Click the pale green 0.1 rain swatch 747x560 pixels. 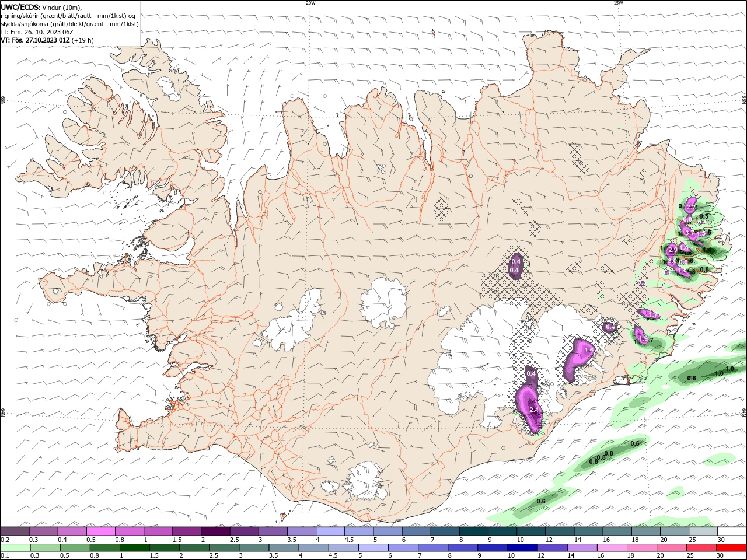pos(15,548)
